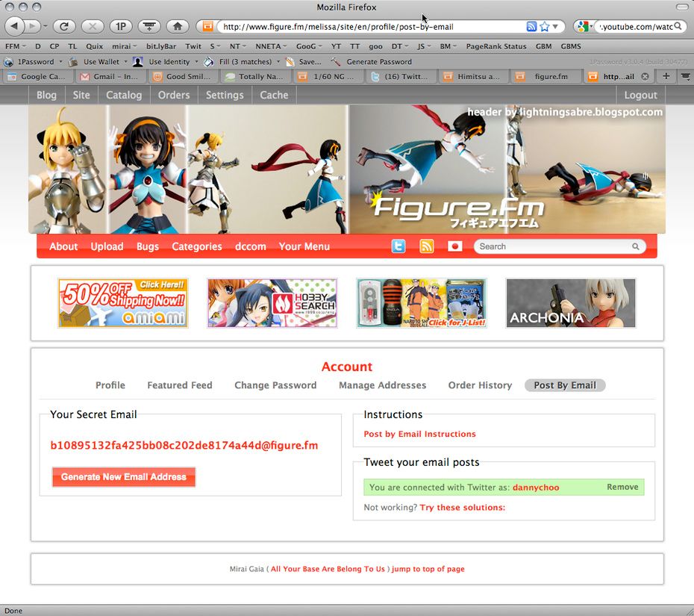Click the Twitter icon in red menu bar

tap(398, 246)
